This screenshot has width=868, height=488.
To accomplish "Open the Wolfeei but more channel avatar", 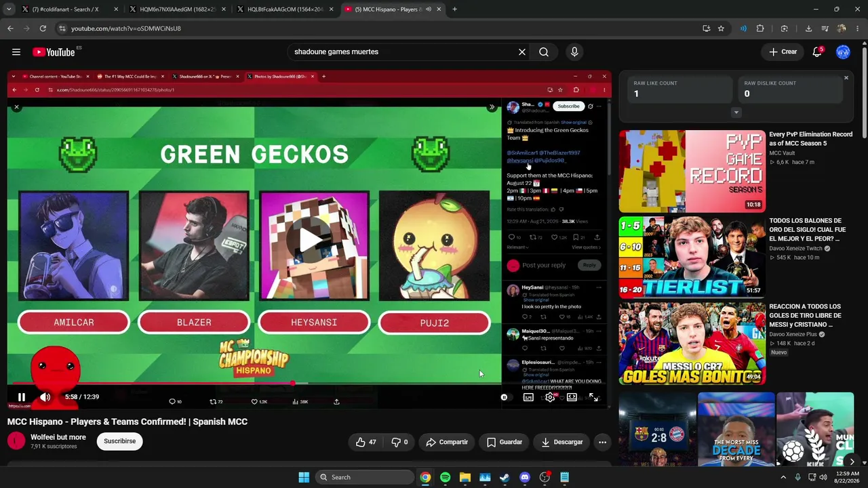I will (x=16, y=441).
